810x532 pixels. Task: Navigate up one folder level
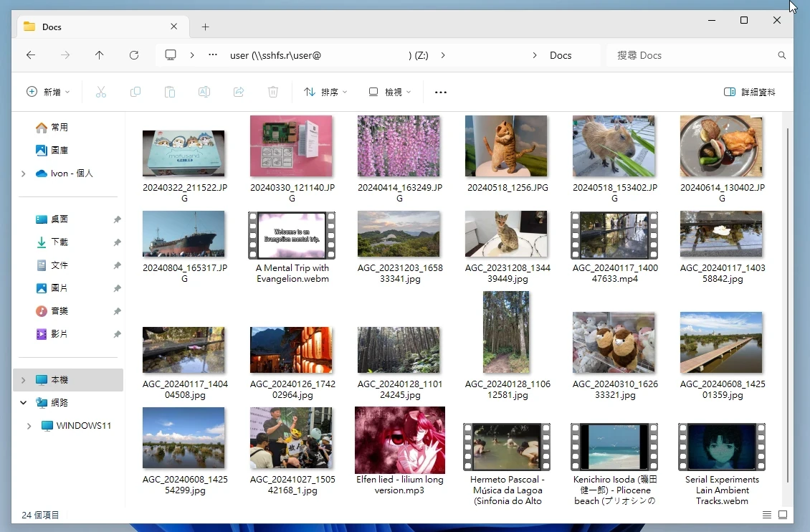[100, 55]
